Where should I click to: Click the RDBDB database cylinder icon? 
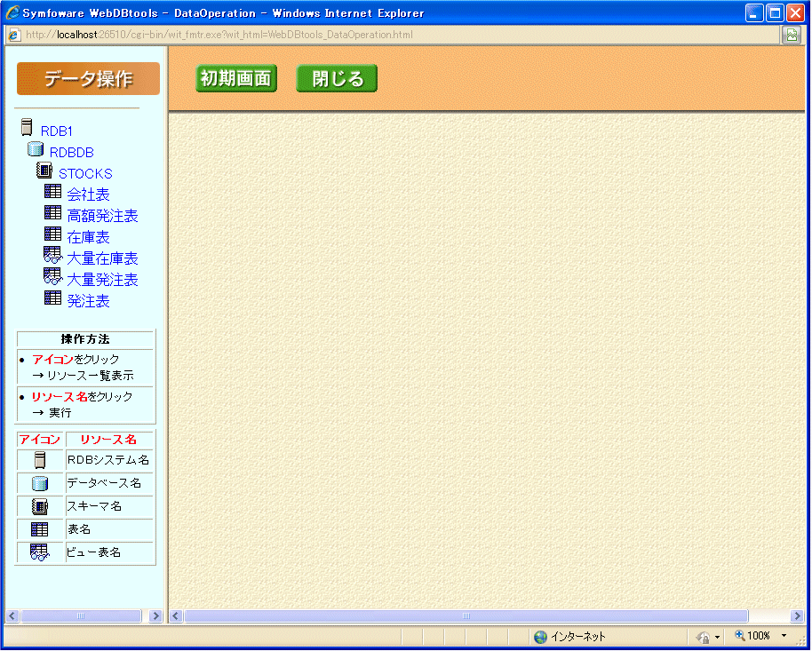pos(36,149)
